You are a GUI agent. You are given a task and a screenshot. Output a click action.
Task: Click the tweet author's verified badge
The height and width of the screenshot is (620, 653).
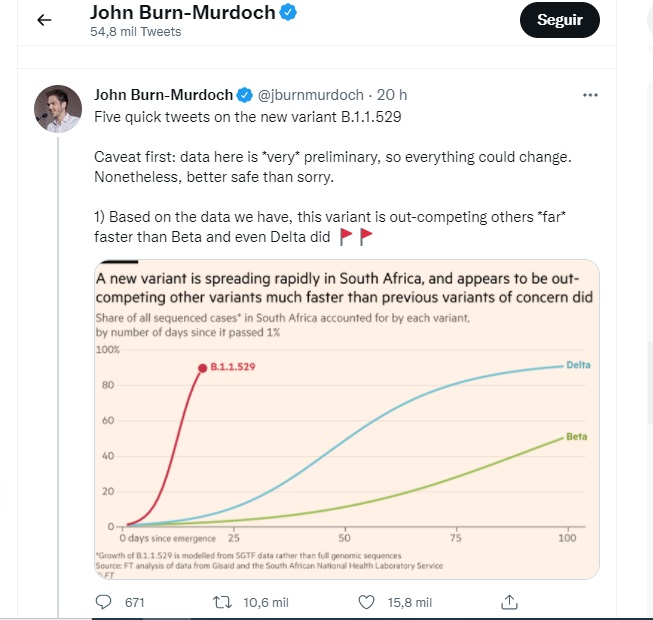245,95
